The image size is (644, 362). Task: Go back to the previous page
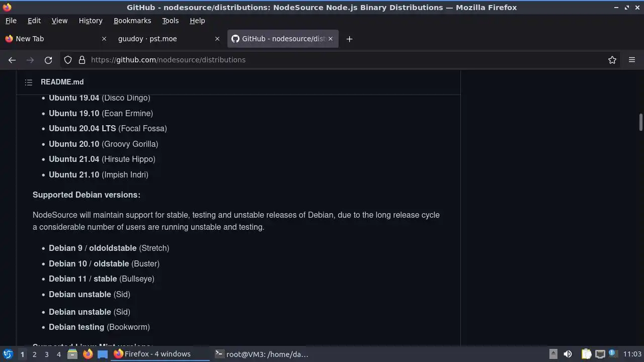point(12,60)
